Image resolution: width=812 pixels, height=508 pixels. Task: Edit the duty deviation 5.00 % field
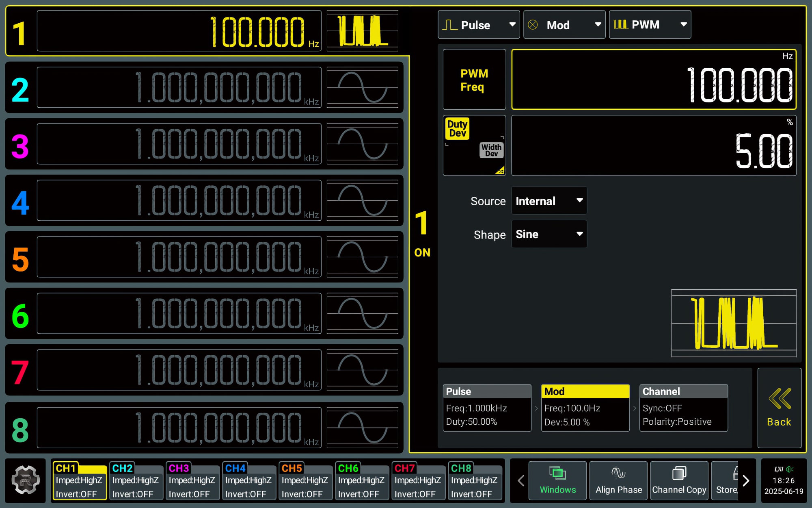click(x=654, y=146)
